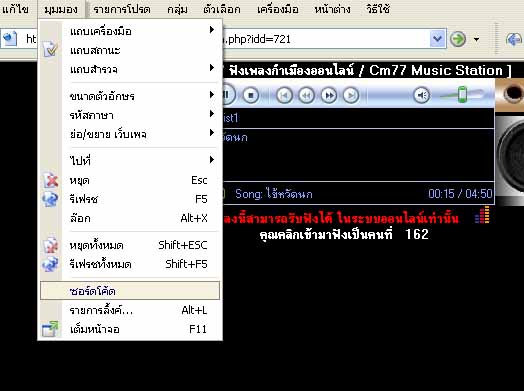Click the green Go arrow button
The height and width of the screenshot is (391, 524).
point(457,39)
